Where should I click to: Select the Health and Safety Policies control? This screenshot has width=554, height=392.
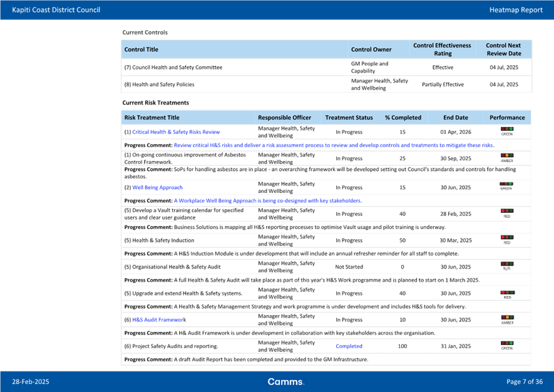(x=160, y=85)
